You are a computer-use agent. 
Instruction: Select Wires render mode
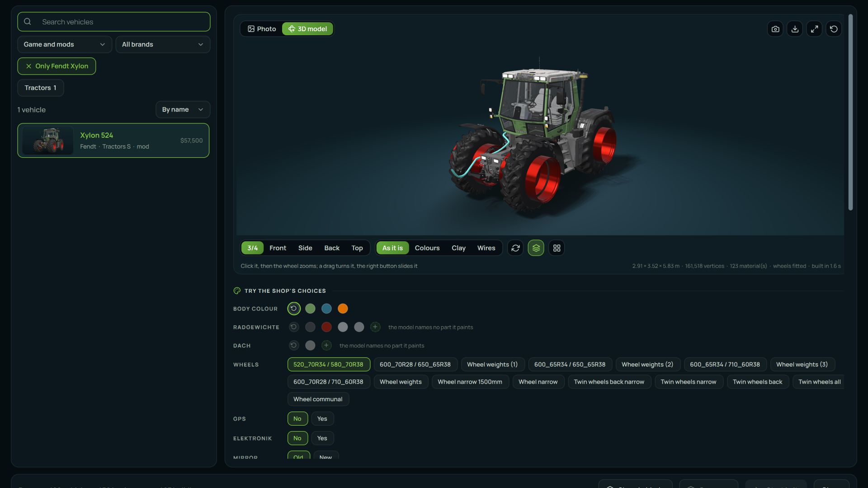[x=486, y=248]
